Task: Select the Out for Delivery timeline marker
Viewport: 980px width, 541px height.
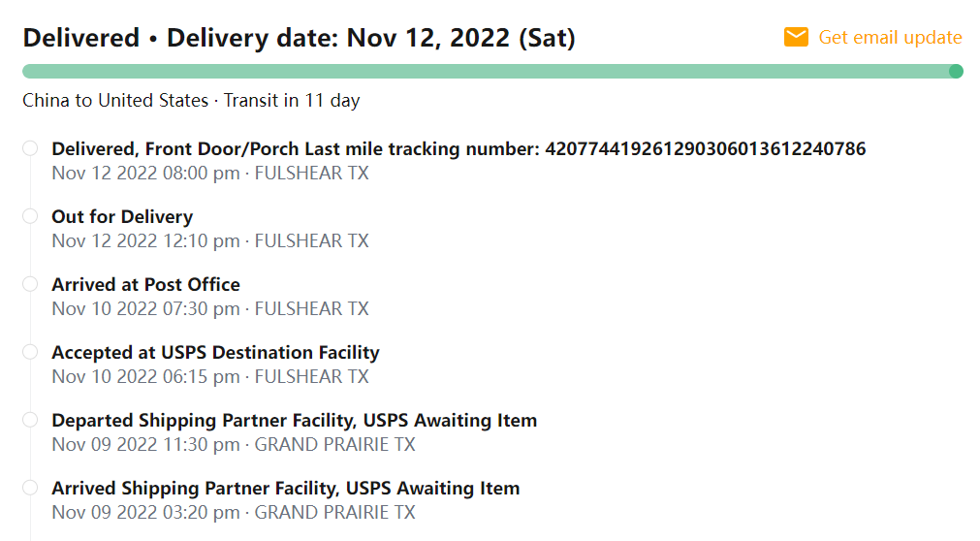Action: click(x=30, y=216)
